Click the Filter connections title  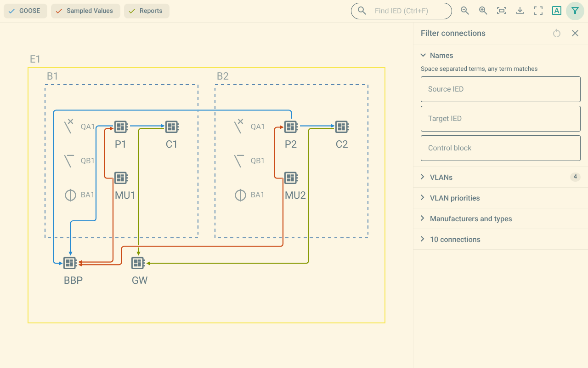453,33
